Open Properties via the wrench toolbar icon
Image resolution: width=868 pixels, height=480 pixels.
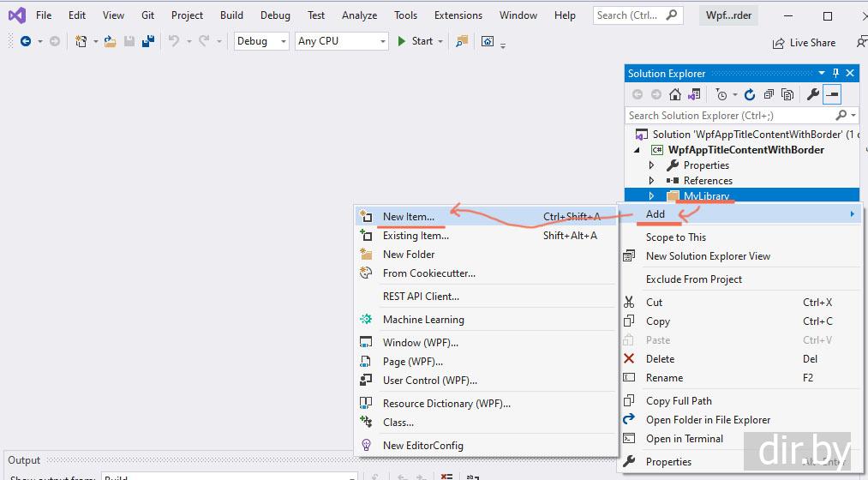pos(813,95)
